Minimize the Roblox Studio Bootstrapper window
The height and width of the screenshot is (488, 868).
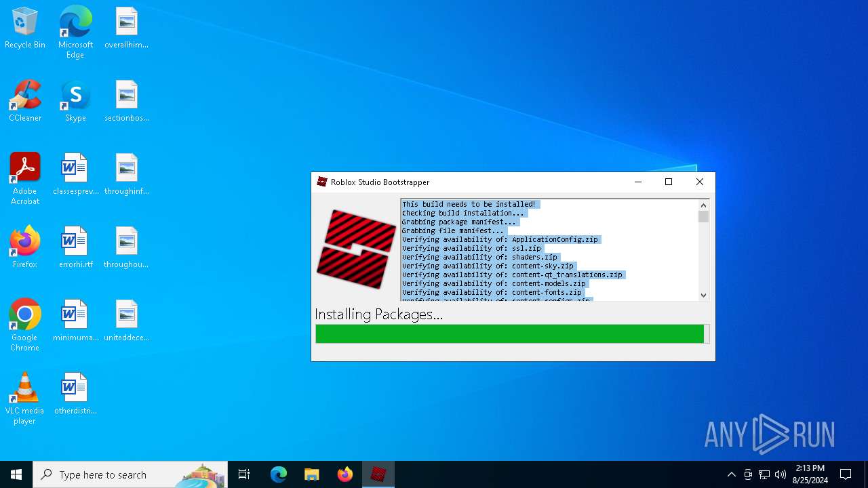pyautogui.click(x=637, y=182)
